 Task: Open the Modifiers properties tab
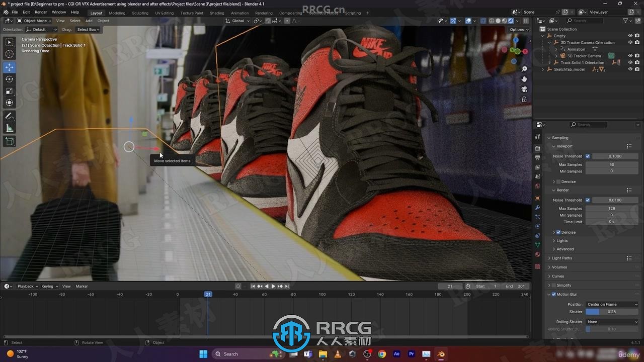pyautogui.click(x=537, y=207)
